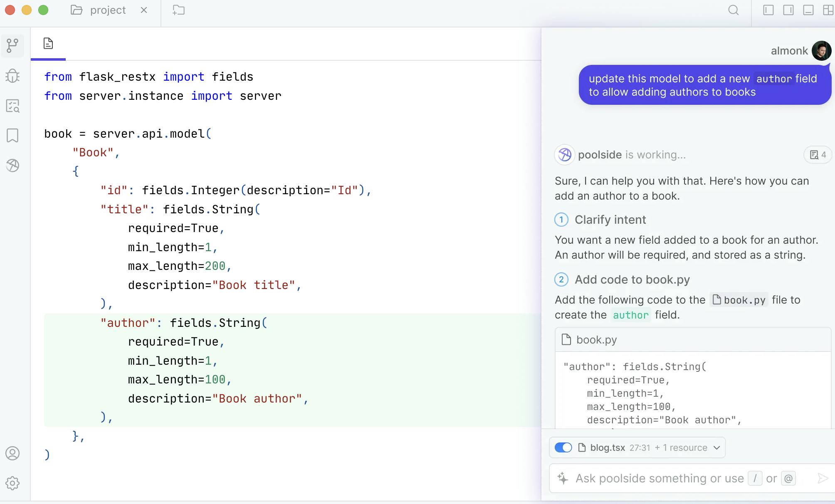Expand the blog.tsx resources chevron
Screen dimensions: 835x504
click(716, 448)
